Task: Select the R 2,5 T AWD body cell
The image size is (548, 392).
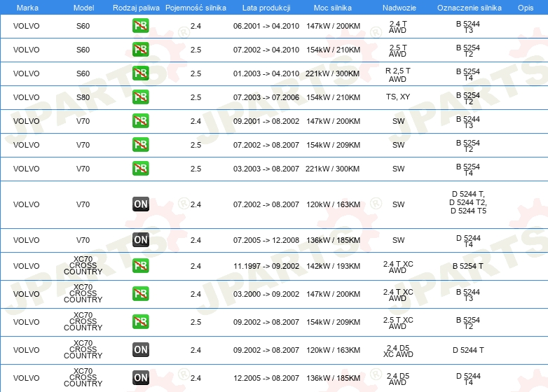Action: coord(398,75)
